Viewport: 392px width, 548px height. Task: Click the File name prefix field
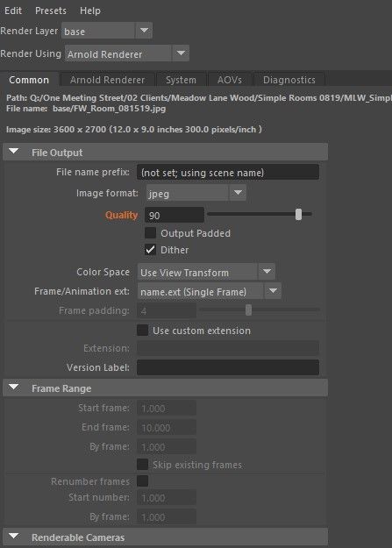coord(228,173)
